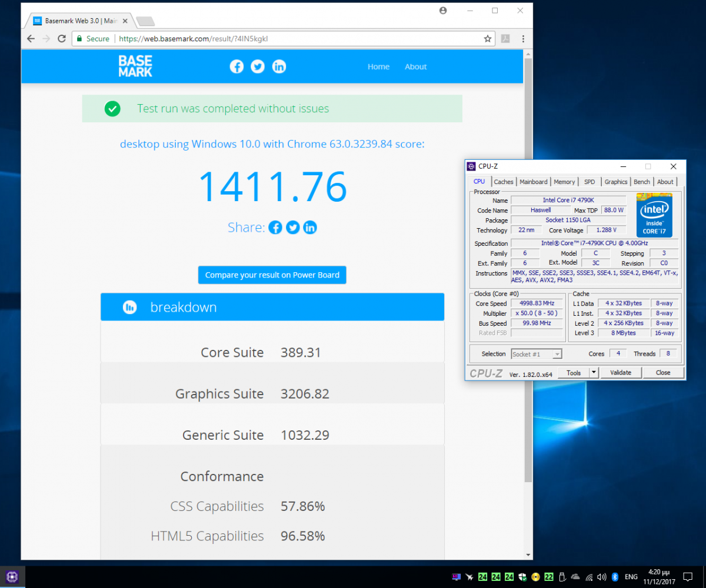Click the breakdown section header
The image size is (706, 588).
[272, 307]
